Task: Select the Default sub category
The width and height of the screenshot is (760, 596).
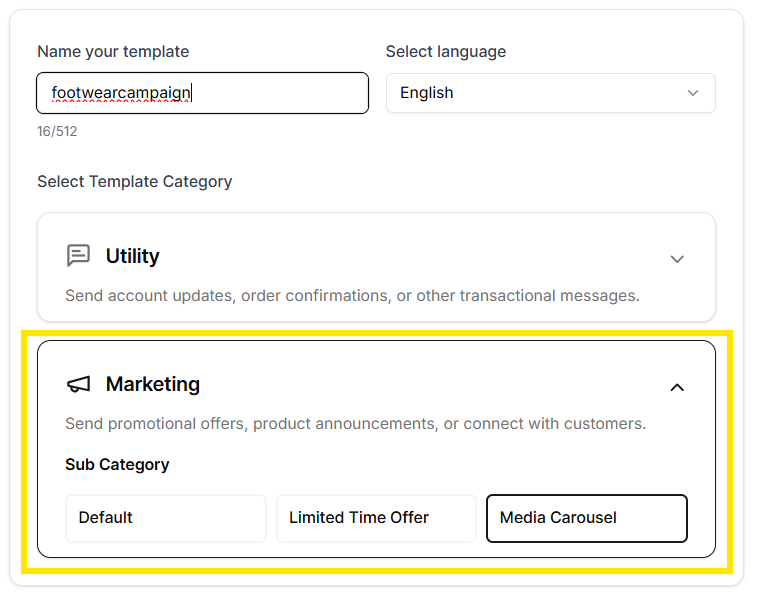Action: (x=166, y=518)
